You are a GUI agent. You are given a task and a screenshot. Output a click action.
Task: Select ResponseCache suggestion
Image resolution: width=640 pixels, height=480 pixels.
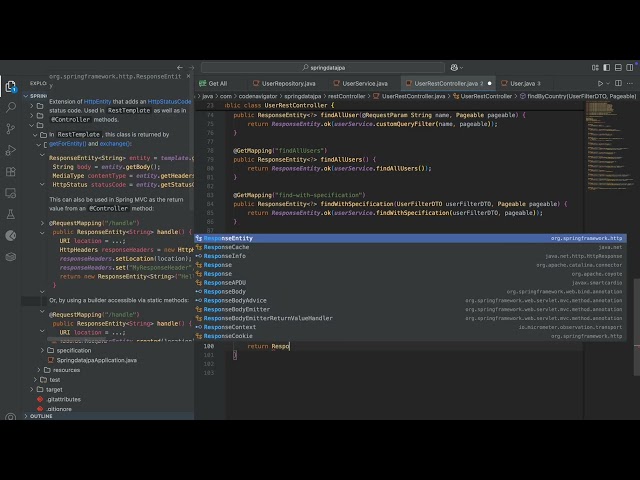click(x=410, y=247)
